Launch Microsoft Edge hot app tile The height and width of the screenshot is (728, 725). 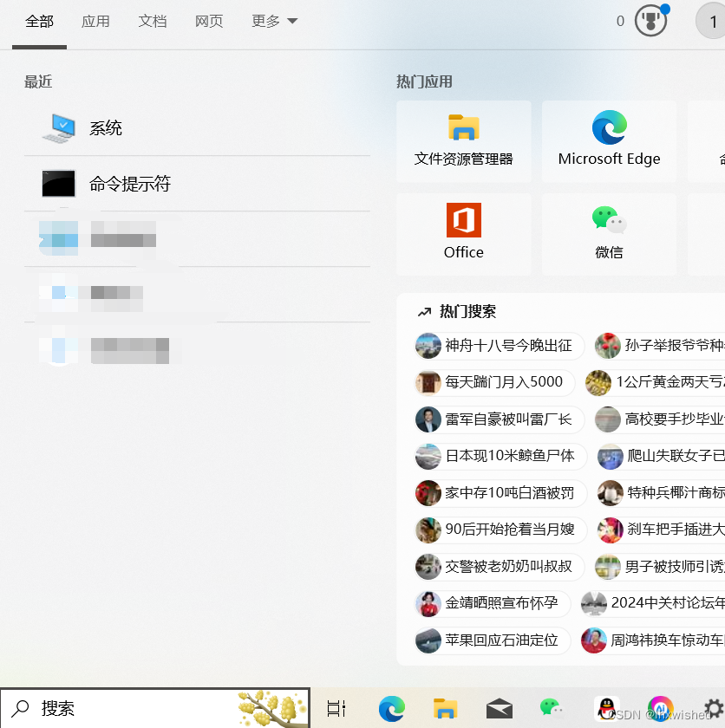609,141
